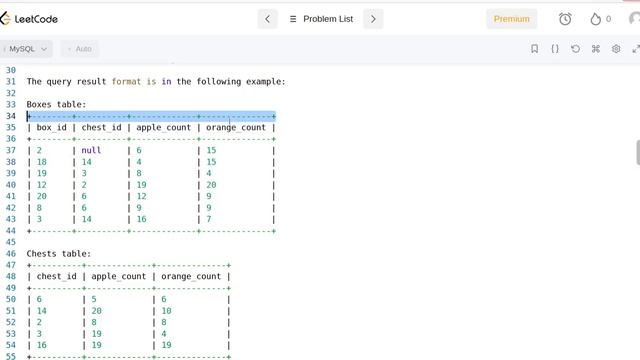Image resolution: width=640 pixels, height=360 pixels.
Task: Reset code with the revert arrow icon
Action: (575, 49)
